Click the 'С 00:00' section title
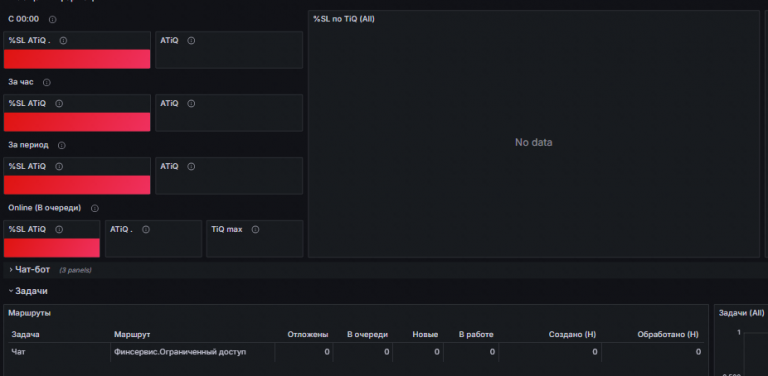768x376 pixels. [24, 19]
